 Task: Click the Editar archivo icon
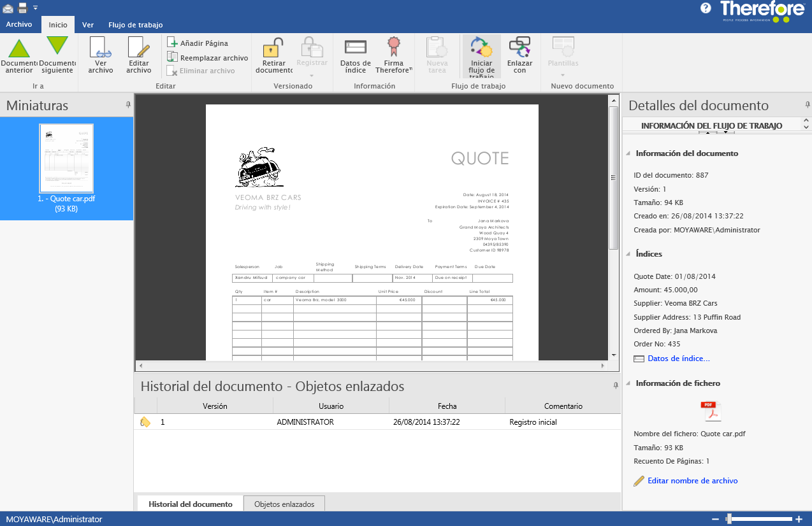pos(138,48)
